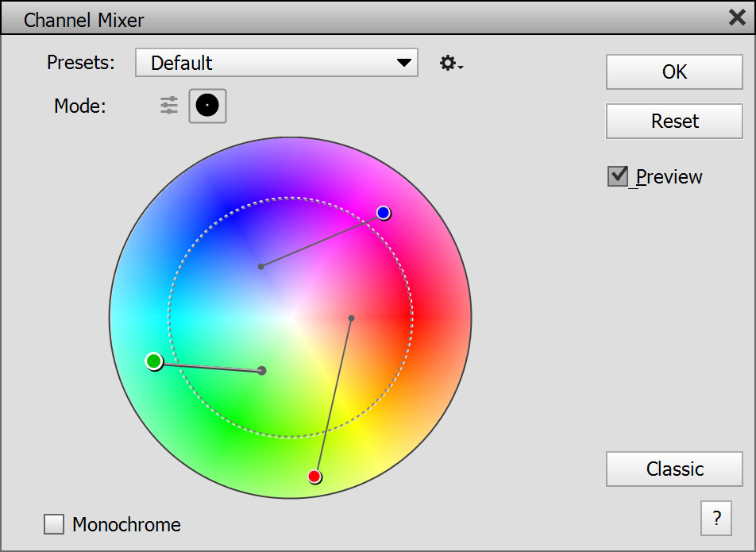Disable the Preview checkbox

(618, 176)
